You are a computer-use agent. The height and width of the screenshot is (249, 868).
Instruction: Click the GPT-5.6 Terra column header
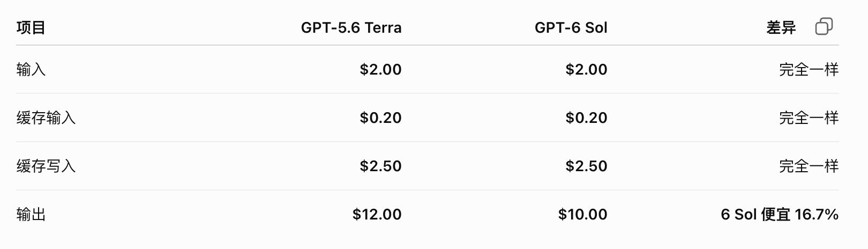(x=351, y=27)
